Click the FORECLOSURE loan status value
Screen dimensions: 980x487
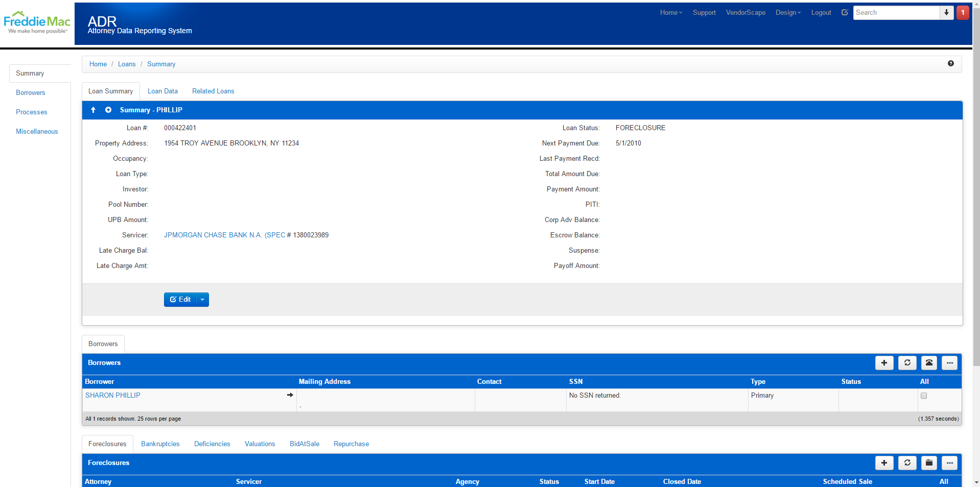click(x=640, y=128)
